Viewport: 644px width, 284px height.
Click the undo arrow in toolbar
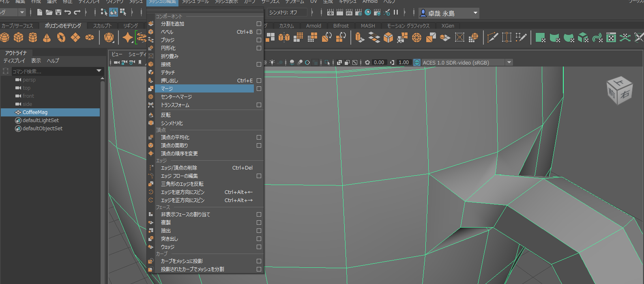68,13
